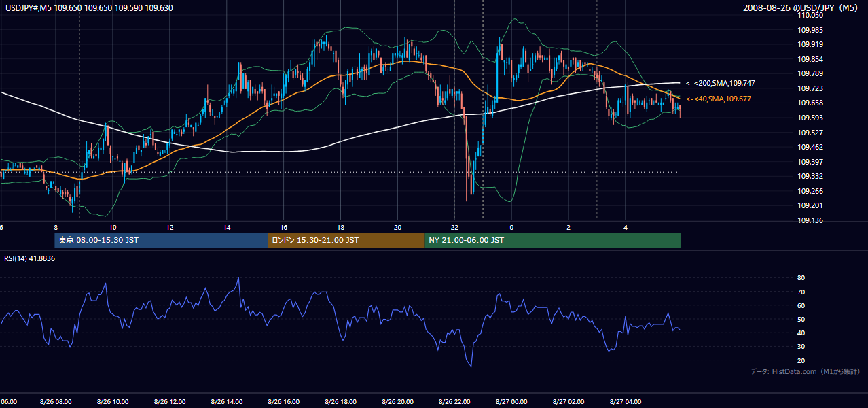Click the RSI 30 level label
This screenshot has width=868, height=408.
(x=801, y=347)
